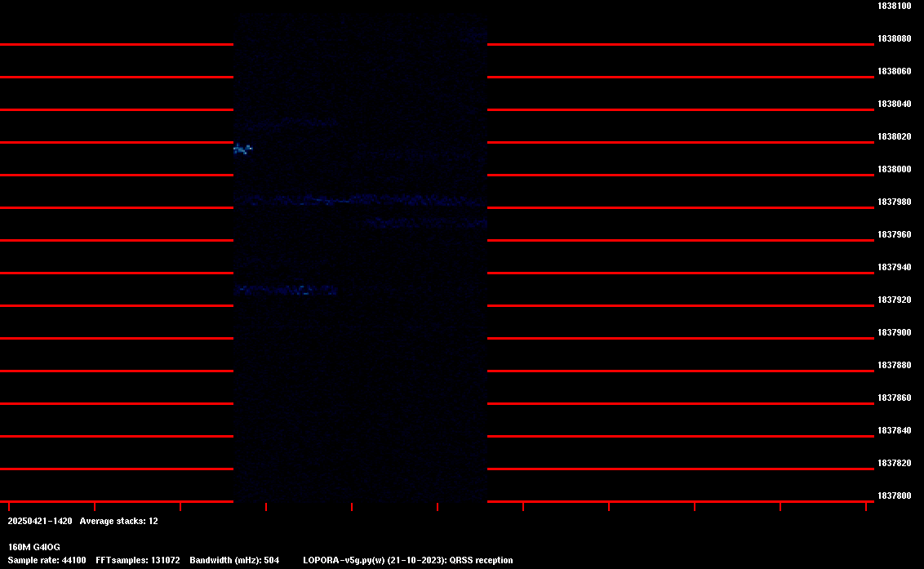Select the Bandwidth (mHz): 504 text
Image resolution: width=924 pixels, height=569 pixels.
234,560
